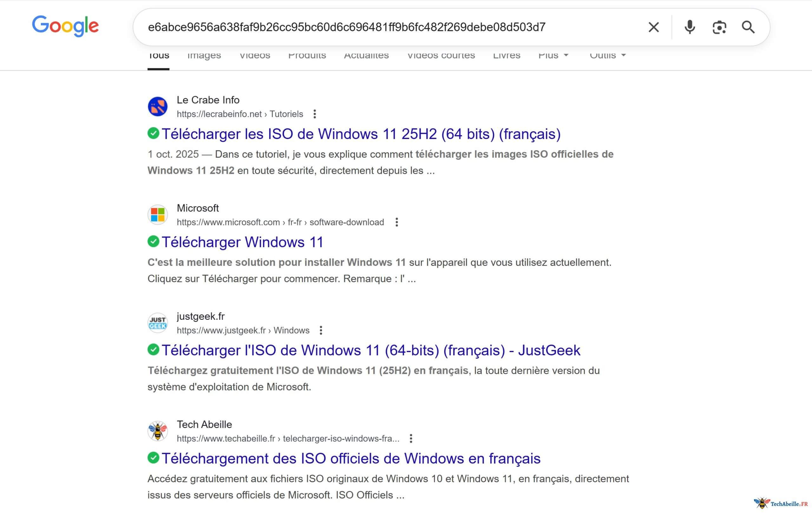Click the Tech Abeille bee favicon
This screenshot has width=812, height=513.
click(157, 431)
